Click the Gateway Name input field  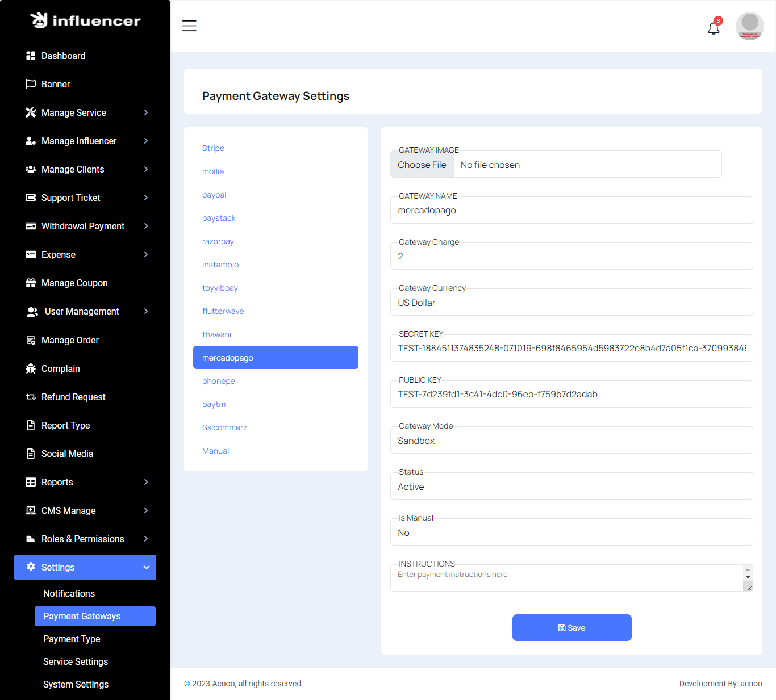[571, 211]
